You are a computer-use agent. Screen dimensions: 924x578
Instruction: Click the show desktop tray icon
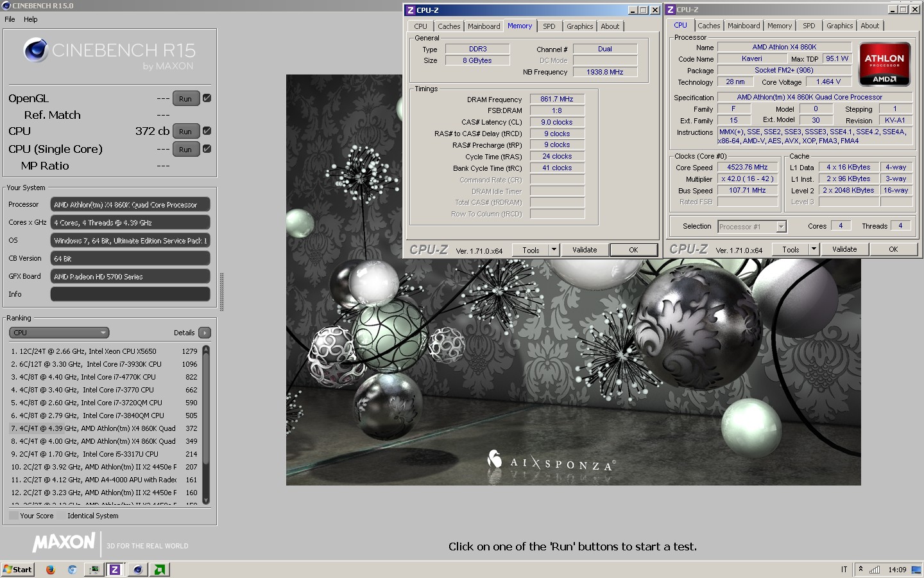click(916, 569)
